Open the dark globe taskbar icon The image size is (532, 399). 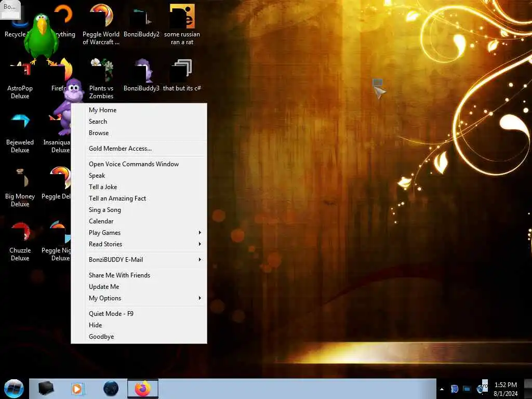click(111, 389)
